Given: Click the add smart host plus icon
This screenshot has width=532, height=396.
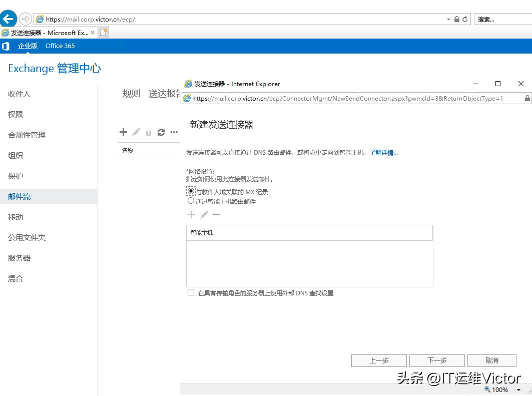Looking at the screenshot, I should click(x=191, y=214).
